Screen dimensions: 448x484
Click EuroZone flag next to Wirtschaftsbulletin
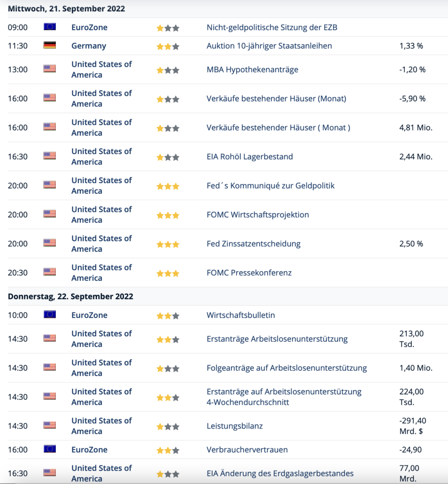[x=49, y=314]
